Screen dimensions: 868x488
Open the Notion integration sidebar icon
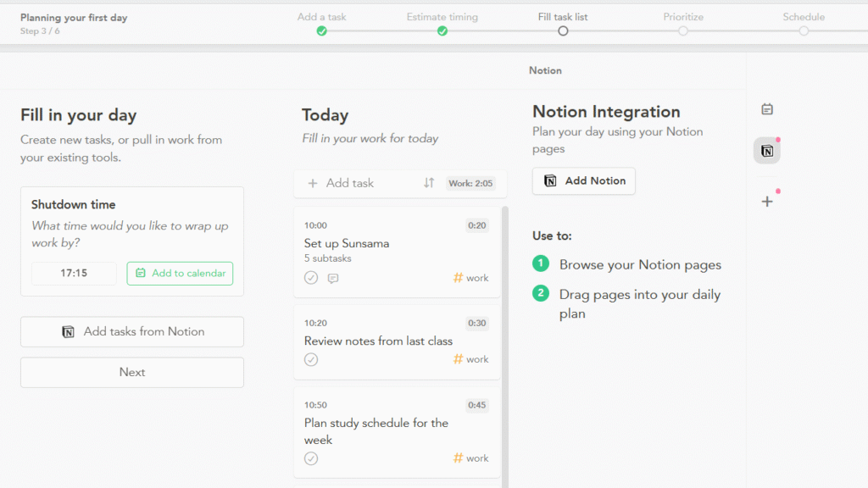pyautogui.click(x=766, y=151)
